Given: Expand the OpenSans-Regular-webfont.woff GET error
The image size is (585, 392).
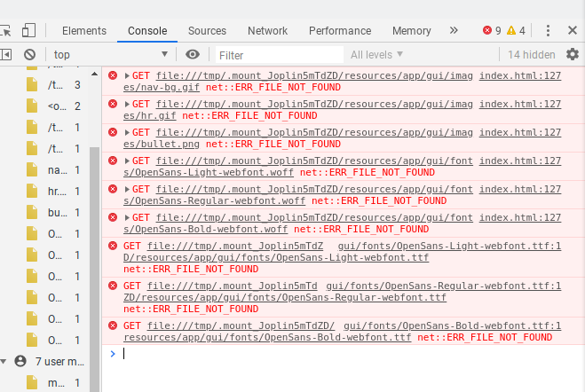Looking at the screenshot, I should pyautogui.click(x=127, y=189).
